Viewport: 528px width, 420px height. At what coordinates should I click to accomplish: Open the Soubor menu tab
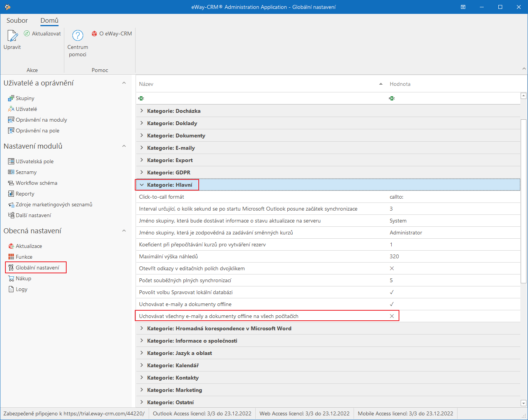(17, 20)
